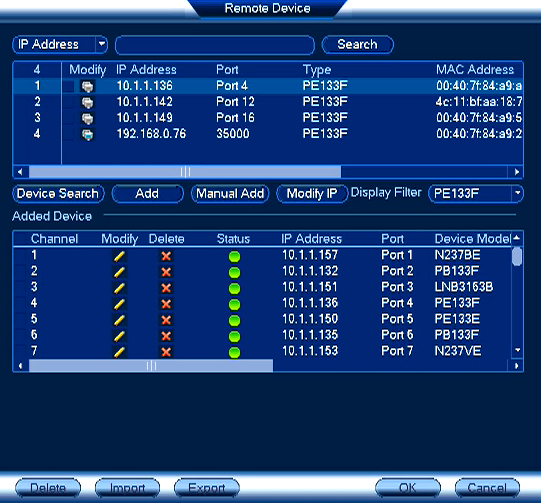541x503 pixels.
Task: Select the N237VE device model cell
Action: coord(458,351)
